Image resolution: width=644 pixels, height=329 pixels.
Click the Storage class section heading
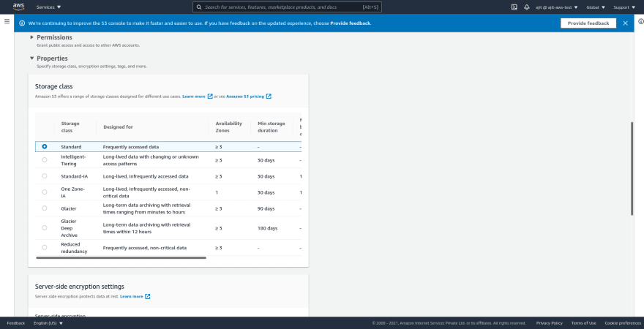54,86
